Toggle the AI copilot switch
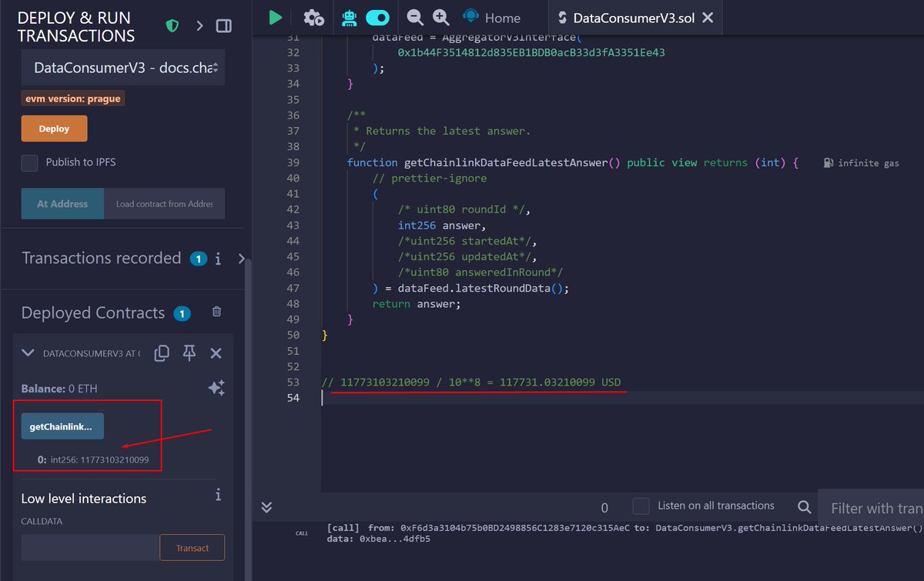Image resolution: width=924 pixels, height=581 pixels. click(377, 17)
